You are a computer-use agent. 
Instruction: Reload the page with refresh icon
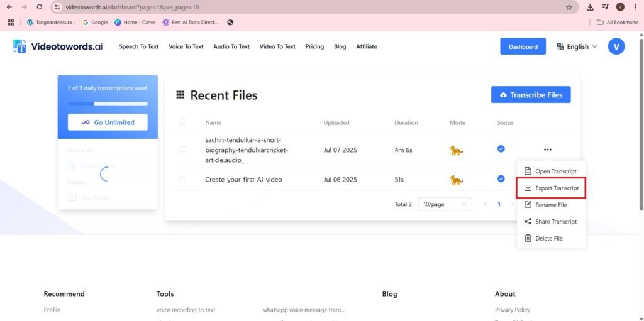[x=40, y=7]
